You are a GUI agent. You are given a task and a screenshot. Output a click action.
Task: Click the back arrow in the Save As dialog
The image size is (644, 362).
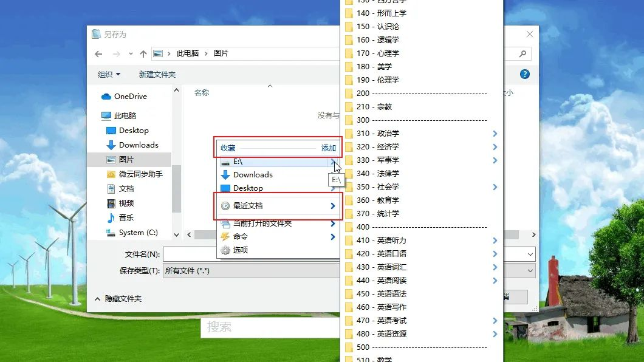[98, 54]
